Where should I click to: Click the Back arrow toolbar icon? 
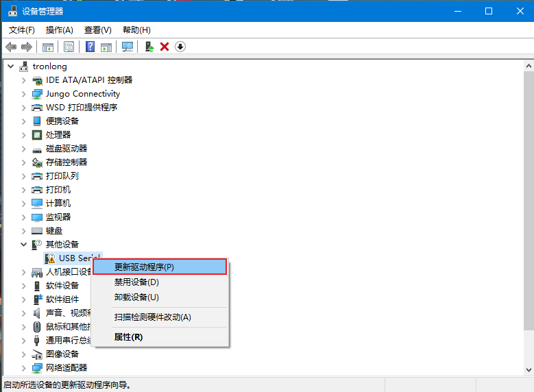click(11, 47)
